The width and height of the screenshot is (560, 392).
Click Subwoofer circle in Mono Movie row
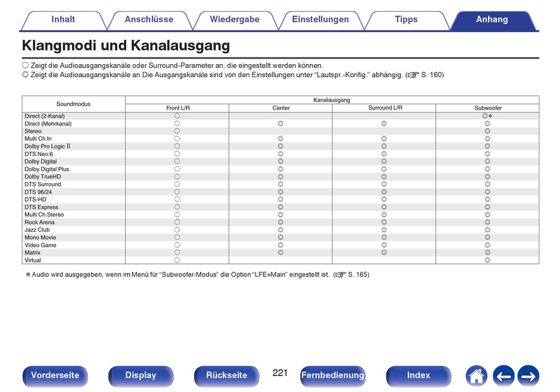click(x=487, y=238)
